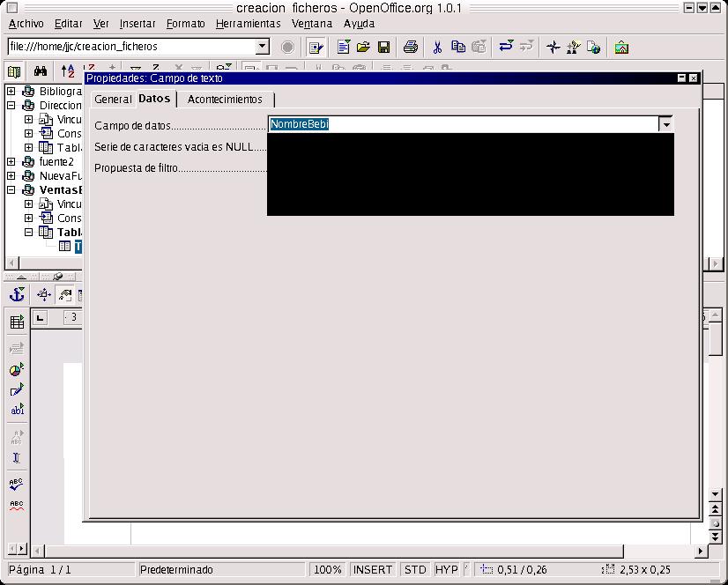
Task: Click the anchor icon
Action: [x=17, y=295]
